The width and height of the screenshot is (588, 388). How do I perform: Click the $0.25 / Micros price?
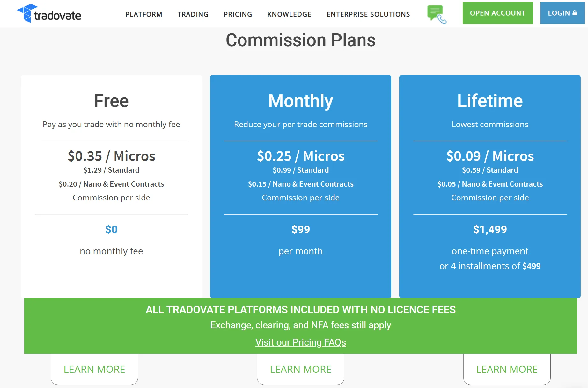click(x=301, y=156)
